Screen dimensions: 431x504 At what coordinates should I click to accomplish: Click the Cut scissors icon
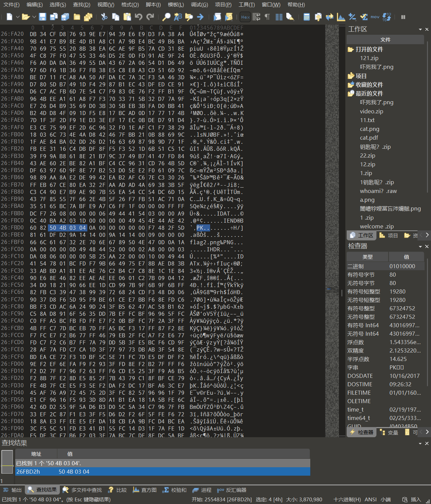[x=104, y=17]
